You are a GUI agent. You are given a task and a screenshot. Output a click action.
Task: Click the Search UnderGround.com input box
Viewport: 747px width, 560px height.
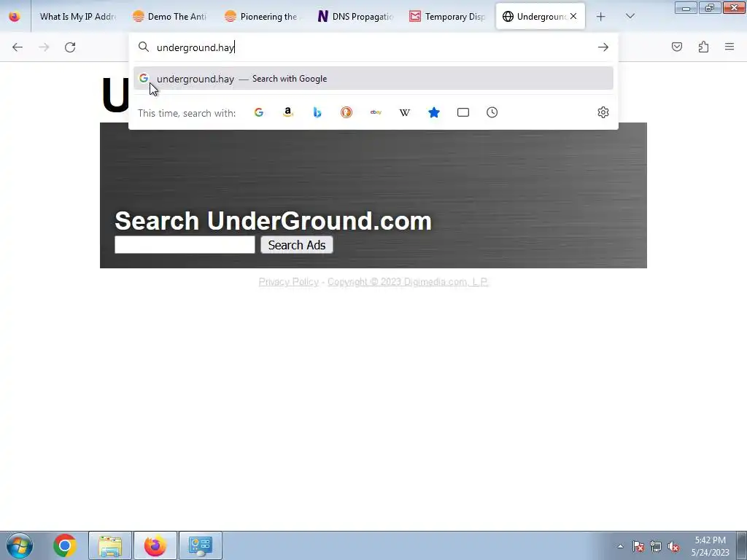(x=185, y=245)
